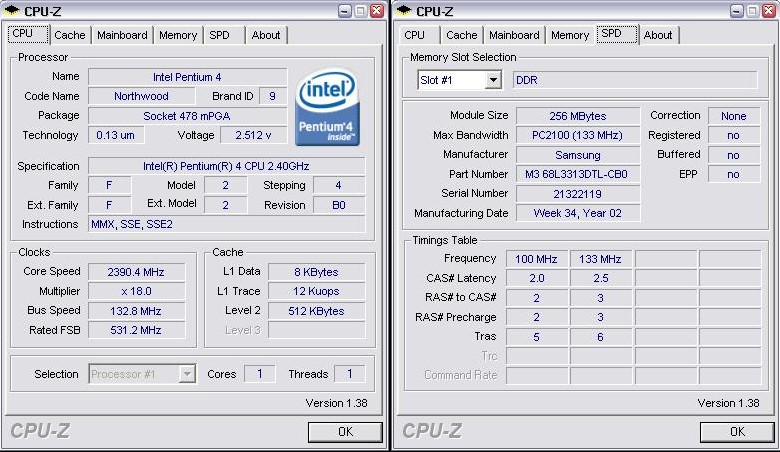Click Manufacturing Date 'Week 34, Year 02'
Image resolution: width=780 pixels, height=452 pixels.
click(x=578, y=213)
